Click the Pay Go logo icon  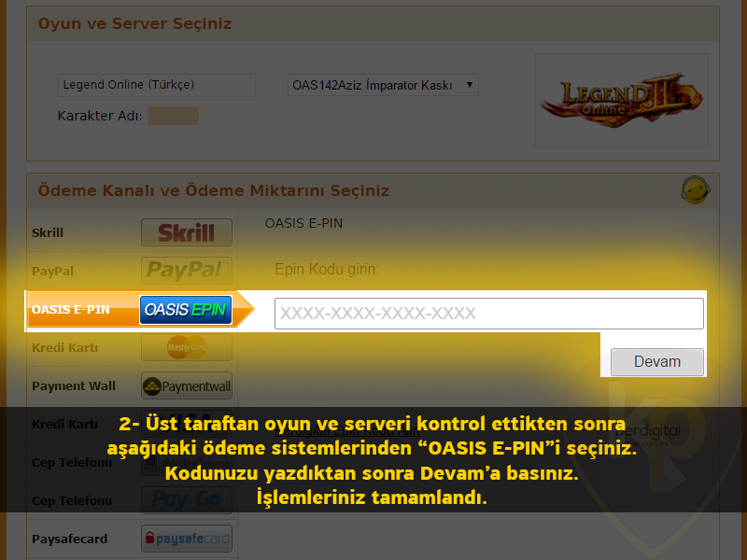click(186, 500)
